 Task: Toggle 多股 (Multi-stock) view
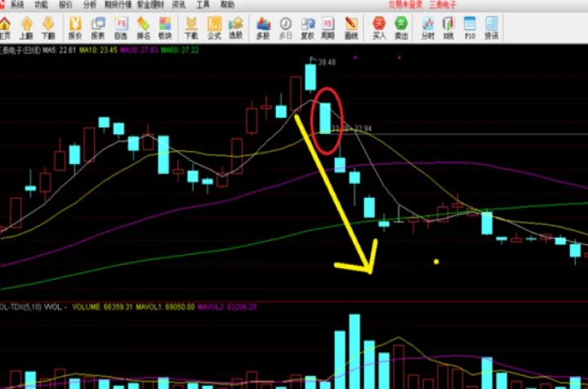[x=263, y=27]
